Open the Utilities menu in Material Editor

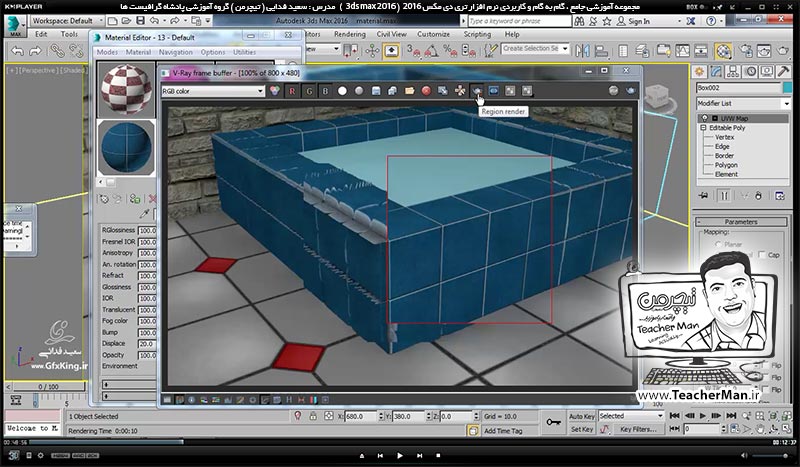click(x=244, y=52)
